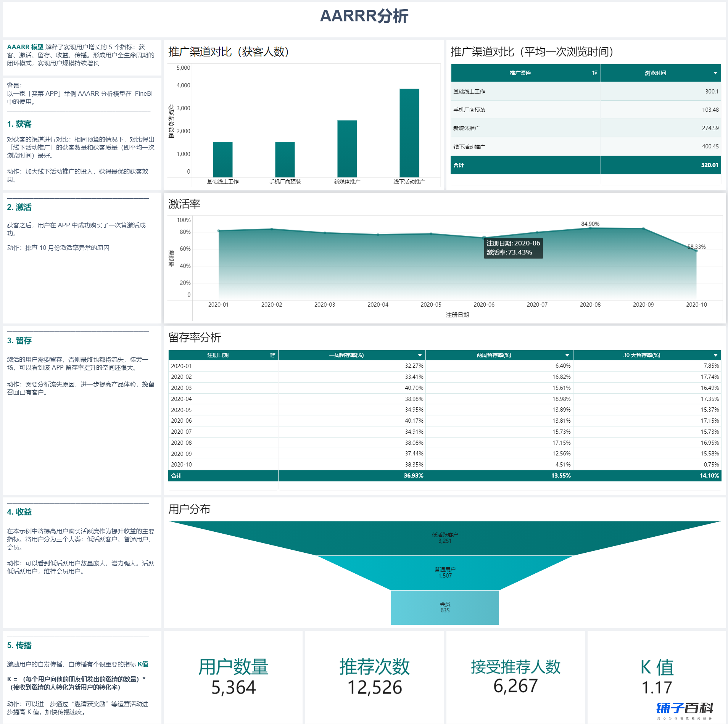
Task: Select 2020-08 row in retention table
Action: pos(445,443)
